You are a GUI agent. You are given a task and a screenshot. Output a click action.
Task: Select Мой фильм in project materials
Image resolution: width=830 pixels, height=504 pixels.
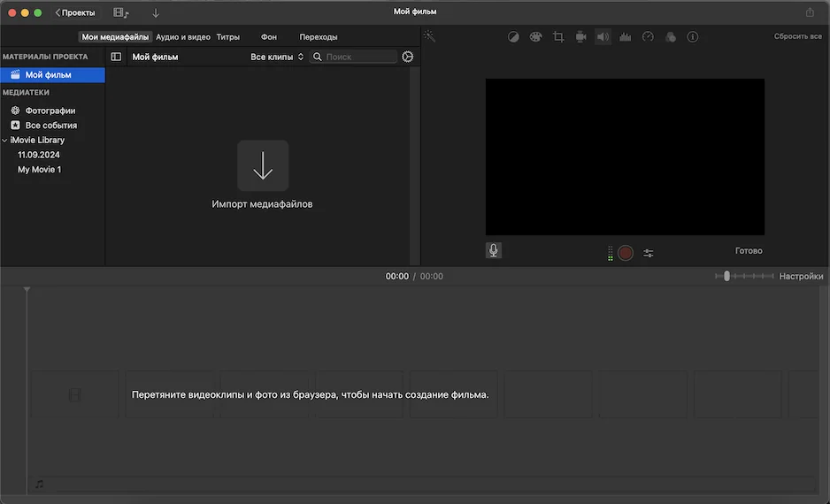point(52,75)
